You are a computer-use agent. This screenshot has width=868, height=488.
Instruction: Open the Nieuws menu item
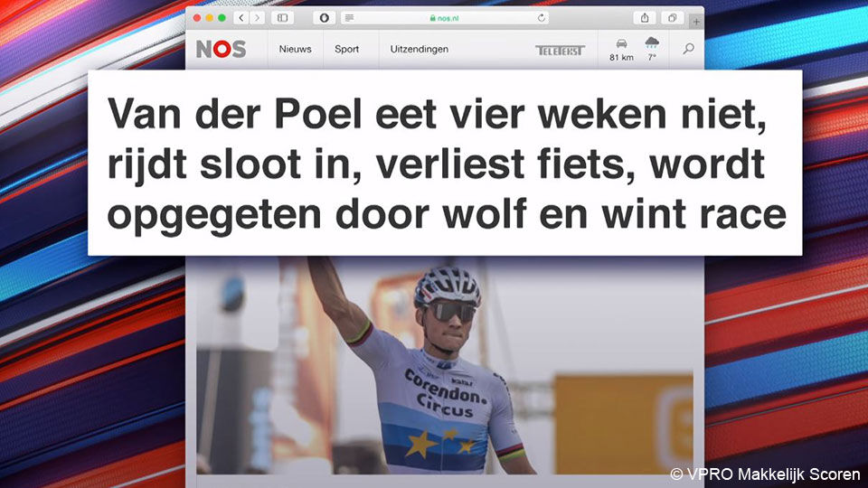295,49
